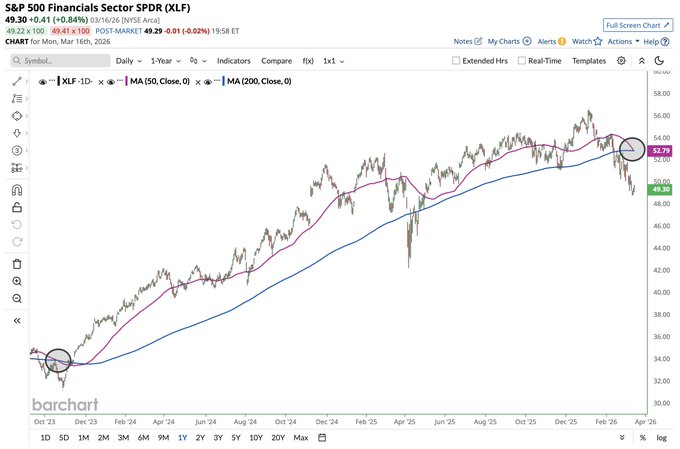
Task: Select the trend line drawing tool
Action: pyautogui.click(x=17, y=81)
